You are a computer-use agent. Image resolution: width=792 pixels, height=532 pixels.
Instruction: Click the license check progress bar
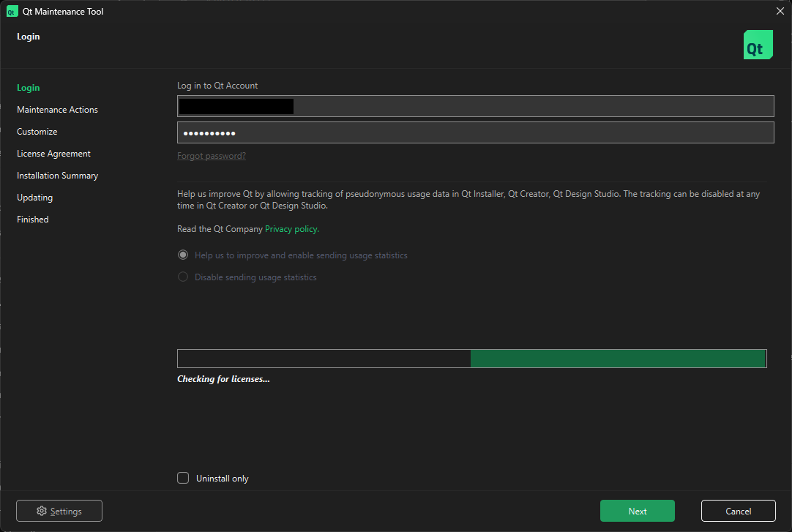(x=472, y=359)
